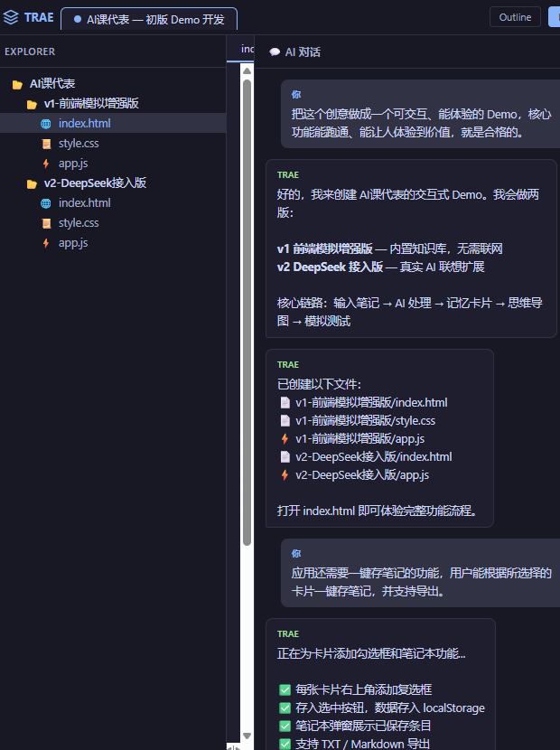The width and height of the screenshot is (560, 750).
Task: Click the v2-DeepSeek接入版 folder icon
Action: click(x=32, y=183)
